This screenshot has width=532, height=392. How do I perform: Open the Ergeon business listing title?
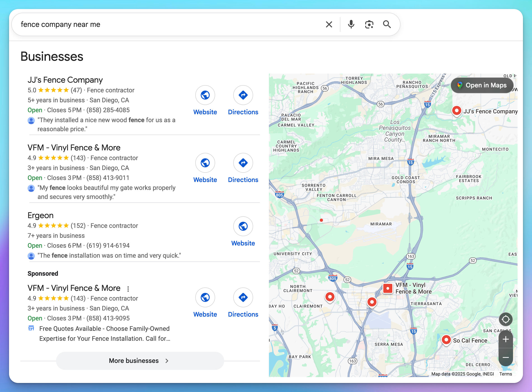click(40, 215)
